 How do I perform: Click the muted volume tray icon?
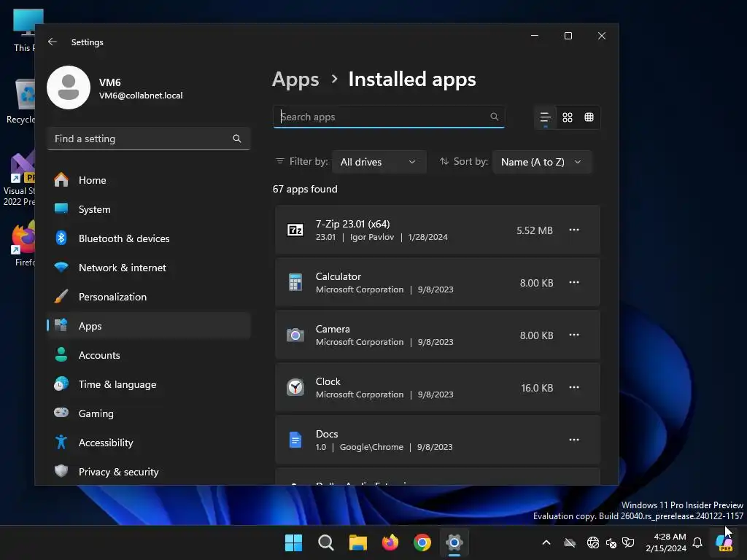611,542
